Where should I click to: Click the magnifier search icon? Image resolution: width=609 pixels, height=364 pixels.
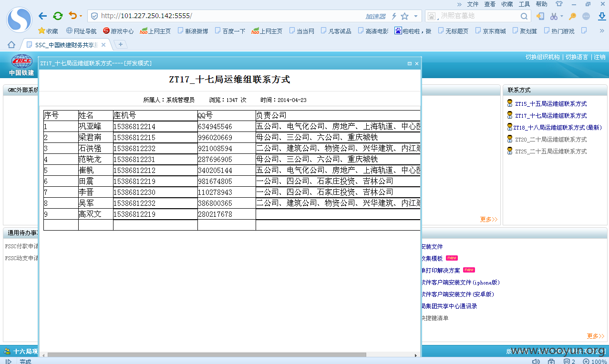click(x=524, y=16)
